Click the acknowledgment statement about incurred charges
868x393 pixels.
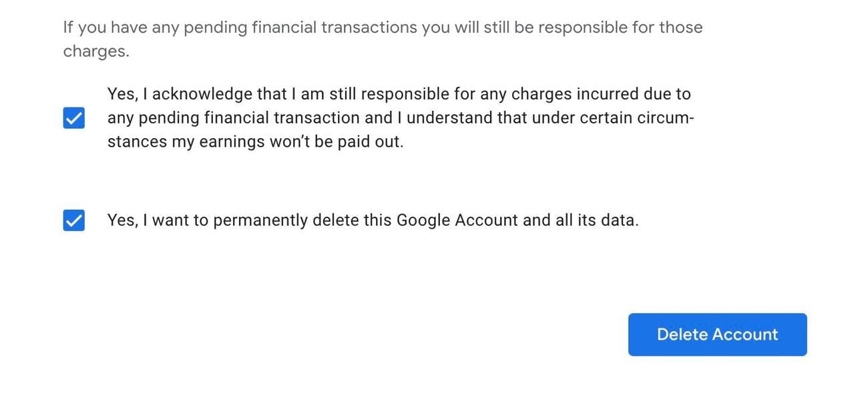(399, 94)
